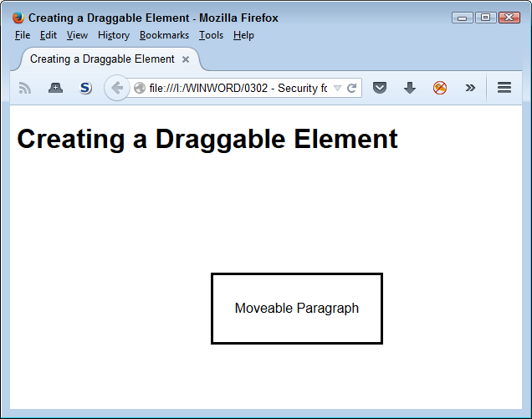Click the RSS feed subscribe icon
The height and width of the screenshot is (419, 532).
point(25,88)
